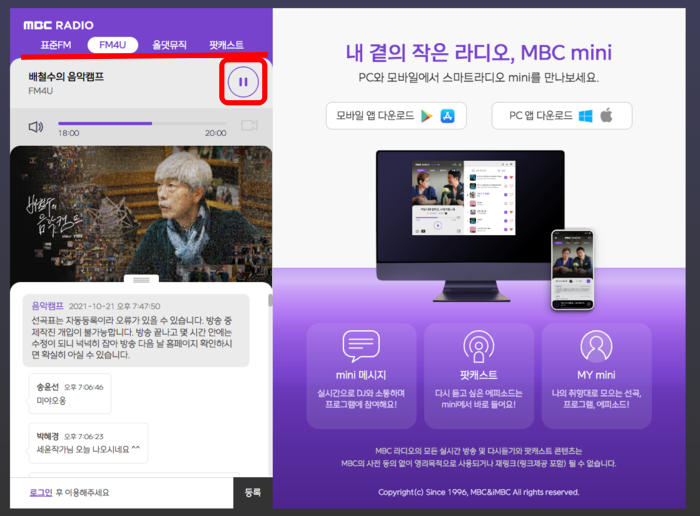Click the Windows logo download icon
This screenshot has height=516, width=700.
point(585,116)
